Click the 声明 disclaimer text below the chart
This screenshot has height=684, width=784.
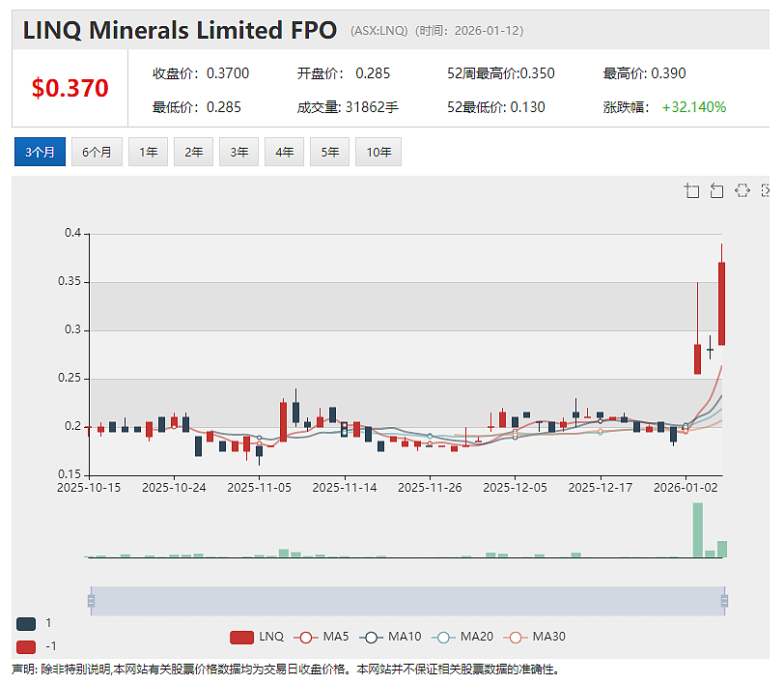click(286, 669)
